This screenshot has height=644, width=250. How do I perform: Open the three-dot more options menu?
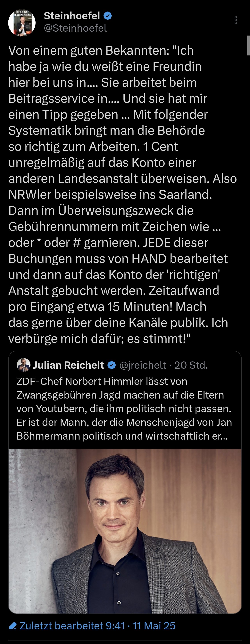coord(236,20)
